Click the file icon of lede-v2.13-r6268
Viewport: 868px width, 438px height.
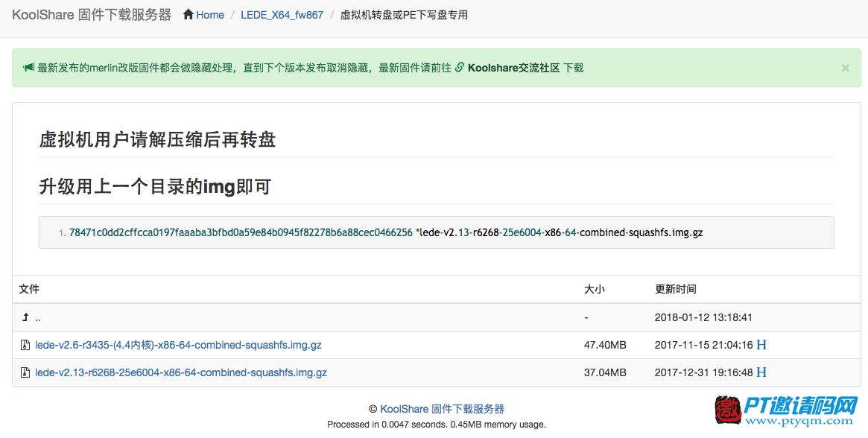(x=25, y=372)
